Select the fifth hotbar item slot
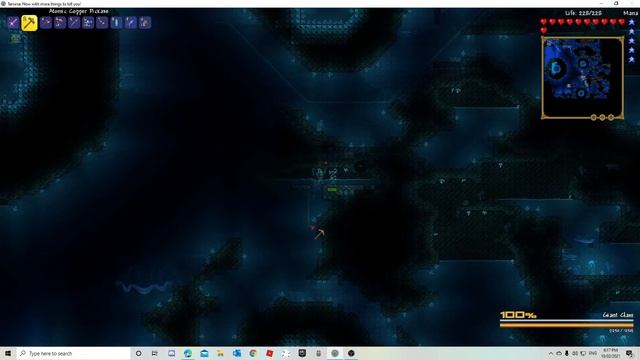640x360 pixels. (74, 22)
